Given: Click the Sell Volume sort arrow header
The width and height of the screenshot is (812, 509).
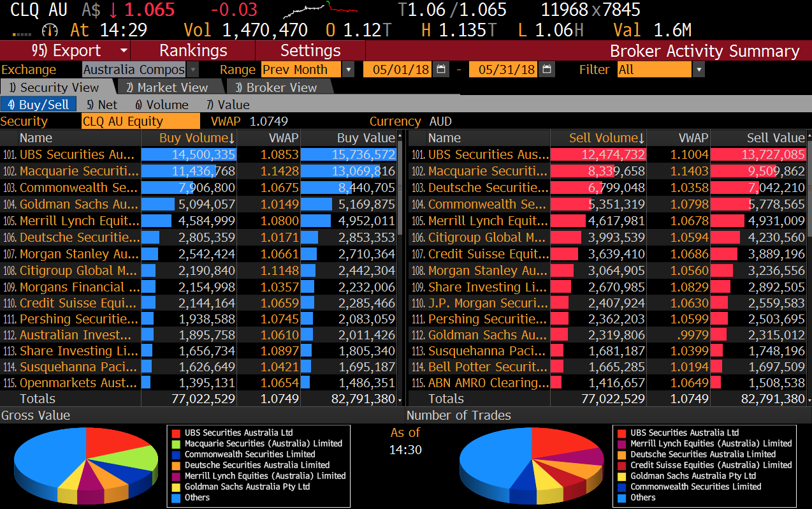Looking at the screenshot, I should 598,138.
